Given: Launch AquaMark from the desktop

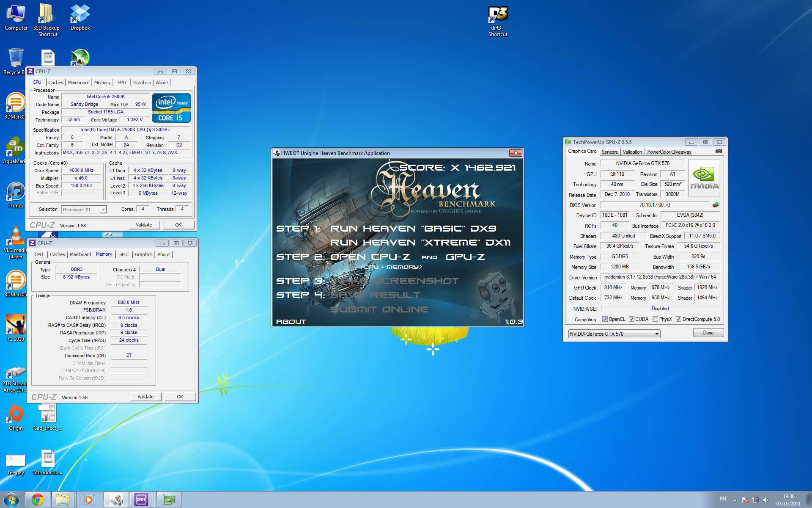Looking at the screenshot, I should pyautogui.click(x=15, y=150).
